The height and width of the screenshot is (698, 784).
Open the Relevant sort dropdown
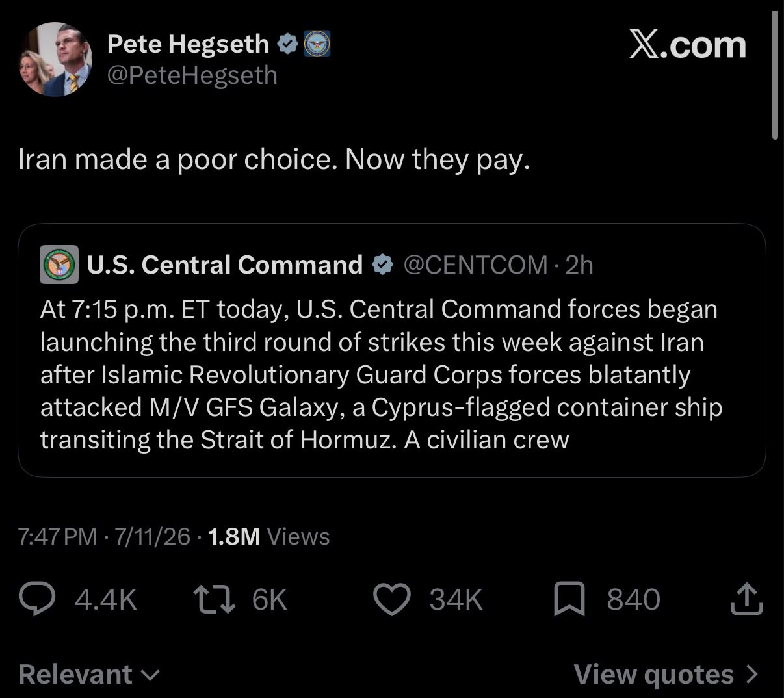pyautogui.click(x=89, y=674)
